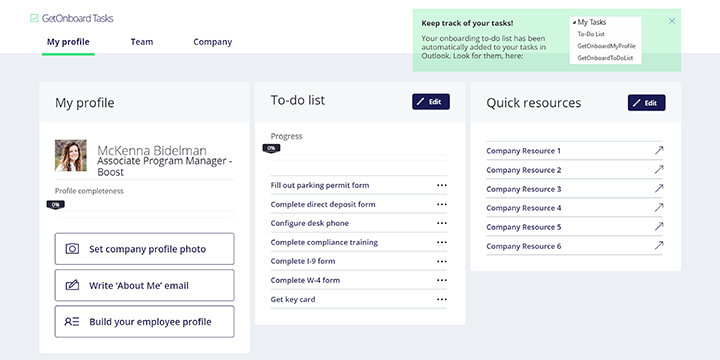
Task: Collapse the My Tasks tree arrow
Action: coord(574,22)
